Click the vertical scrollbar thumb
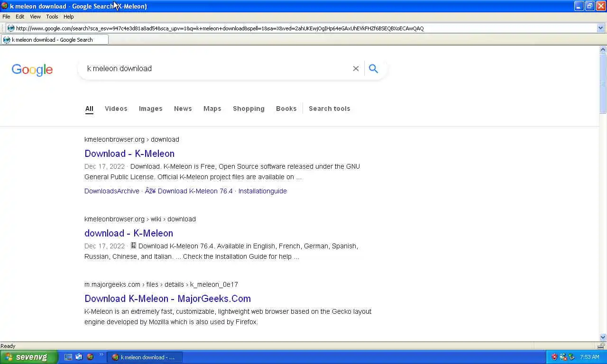Image resolution: width=607 pixels, height=364 pixels. point(603,83)
